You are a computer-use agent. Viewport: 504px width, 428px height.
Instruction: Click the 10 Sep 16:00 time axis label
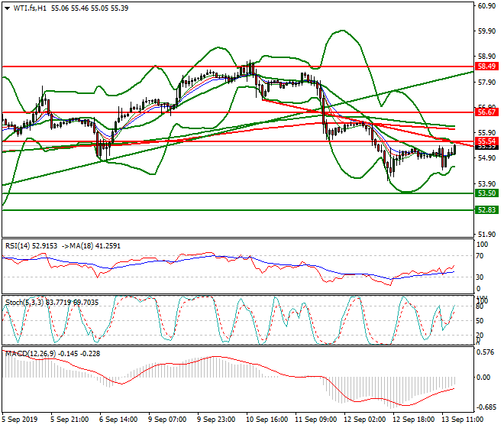[x=267, y=420]
